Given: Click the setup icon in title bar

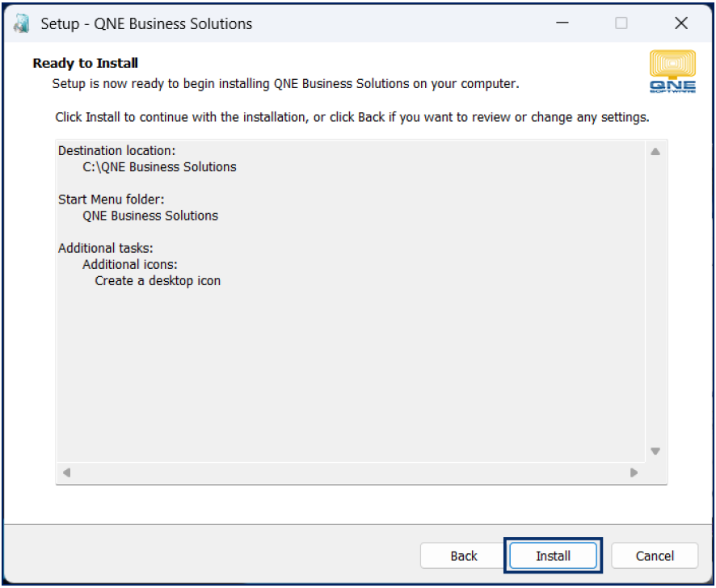Looking at the screenshot, I should pos(22,23).
